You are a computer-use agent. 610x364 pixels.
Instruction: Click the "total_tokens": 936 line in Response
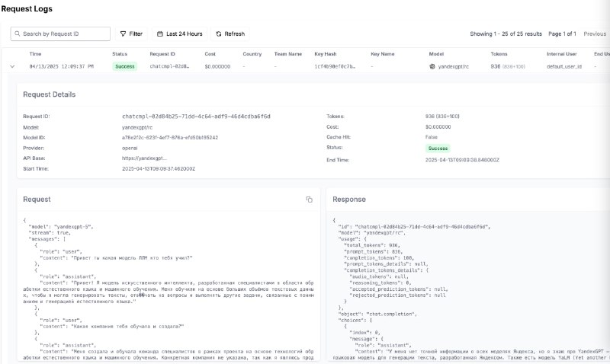point(371,245)
